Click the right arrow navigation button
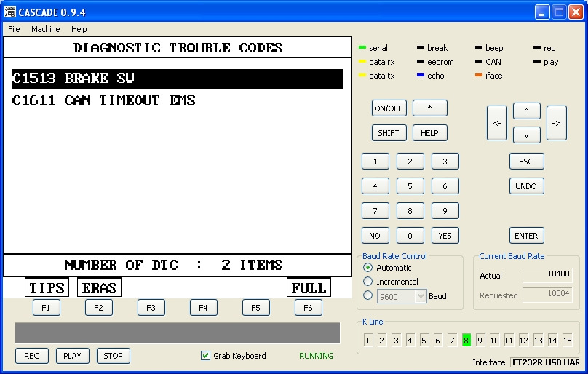The image size is (588, 374). coord(557,123)
